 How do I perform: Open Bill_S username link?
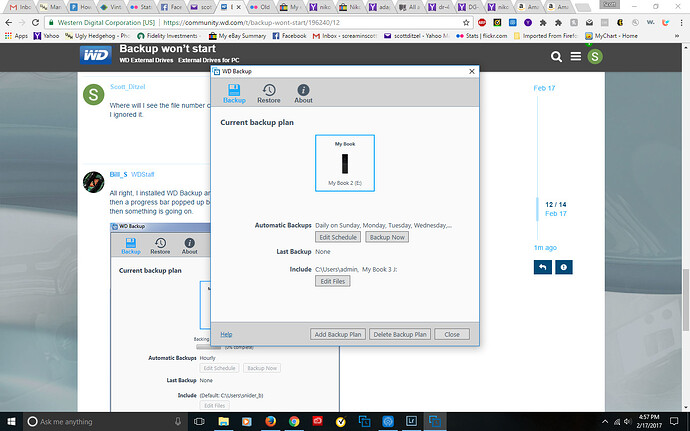click(118, 174)
